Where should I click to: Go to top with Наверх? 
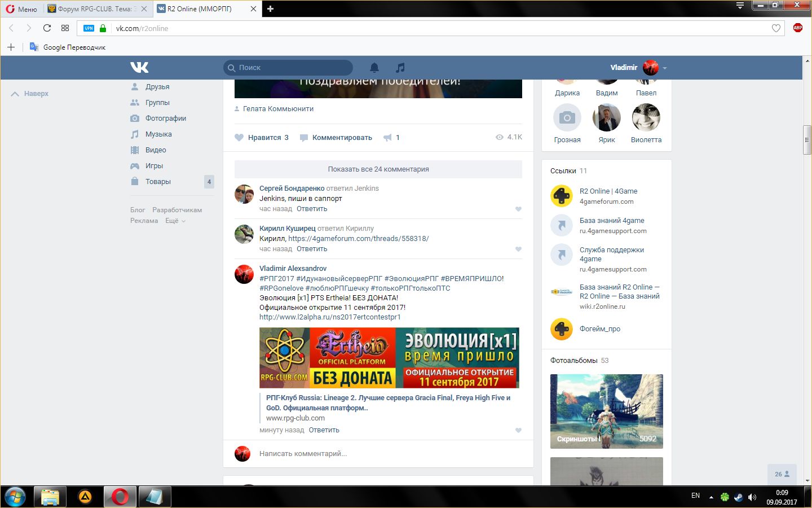30,94
